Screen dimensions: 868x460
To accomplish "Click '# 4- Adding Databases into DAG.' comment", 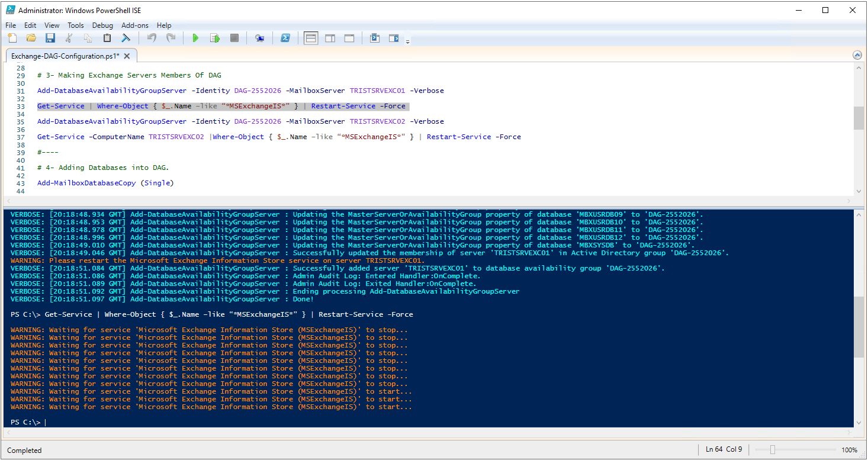I will pyautogui.click(x=103, y=168).
